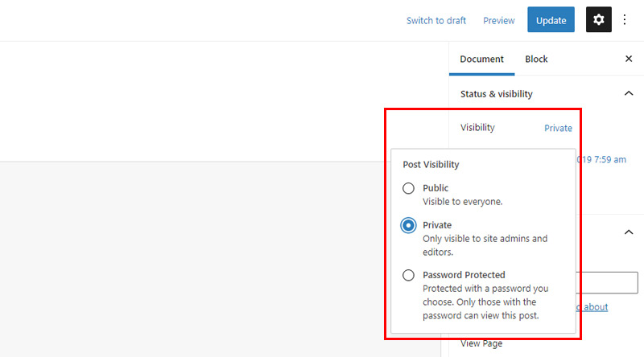Screen dimensions: 644x357
Task: Select the Public visibility radio button
Action: (x=408, y=188)
